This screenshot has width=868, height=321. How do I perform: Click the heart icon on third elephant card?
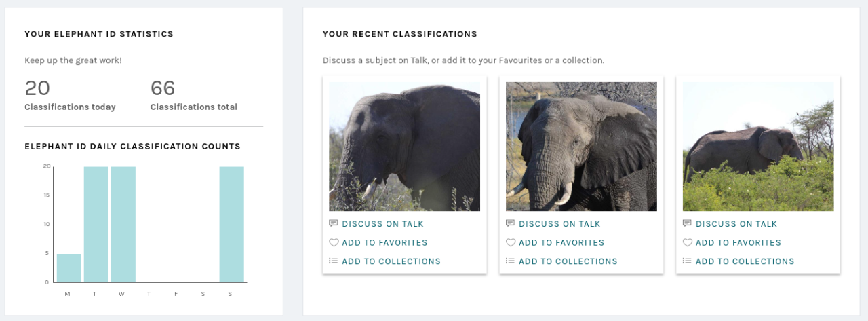tap(687, 242)
